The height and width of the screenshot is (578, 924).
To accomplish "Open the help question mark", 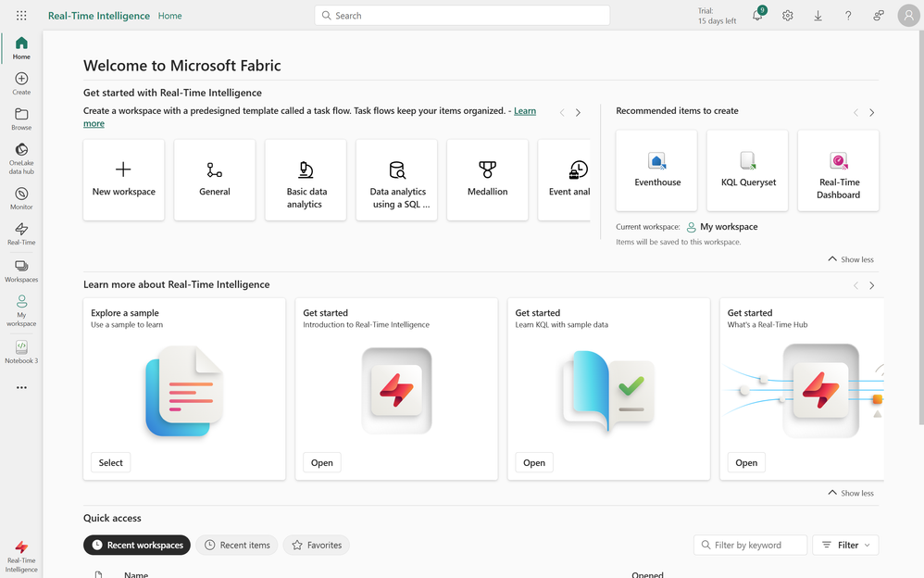I will click(848, 16).
